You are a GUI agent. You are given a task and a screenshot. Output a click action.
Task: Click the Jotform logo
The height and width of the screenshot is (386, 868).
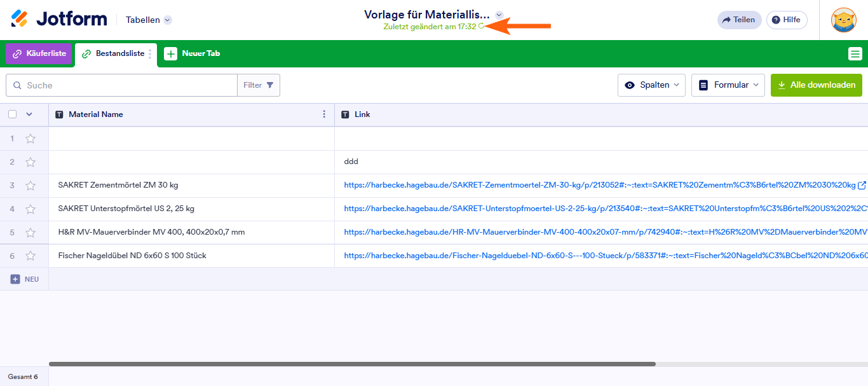(59, 19)
